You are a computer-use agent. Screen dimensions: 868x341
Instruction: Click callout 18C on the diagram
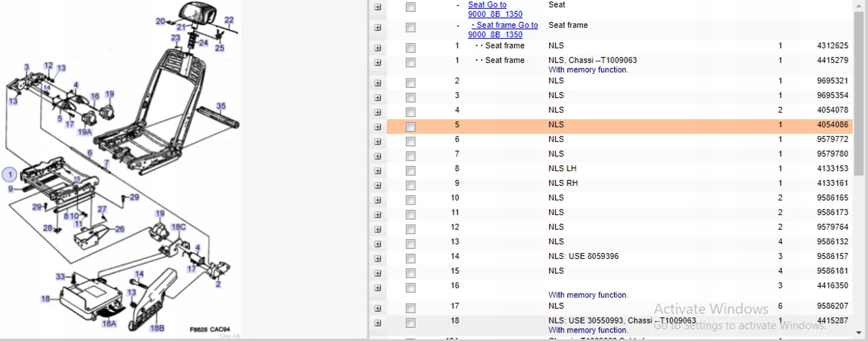coord(178,227)
